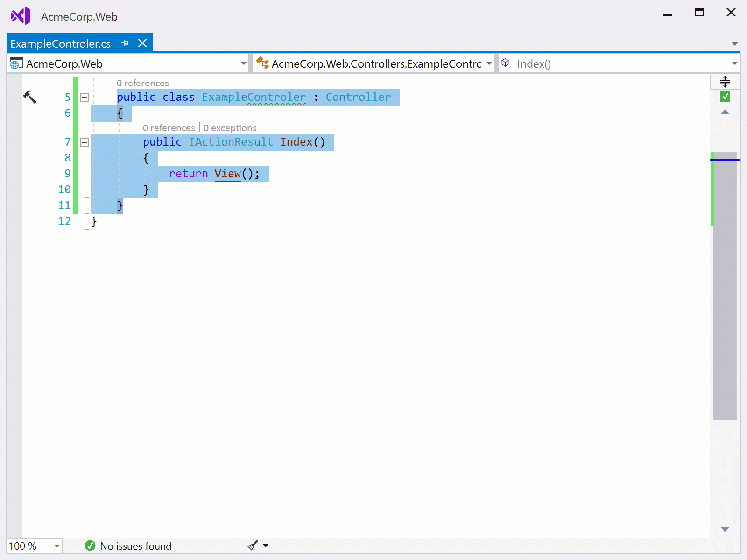Click the scroll up arrow in the scrollbar

click(725, 112)
